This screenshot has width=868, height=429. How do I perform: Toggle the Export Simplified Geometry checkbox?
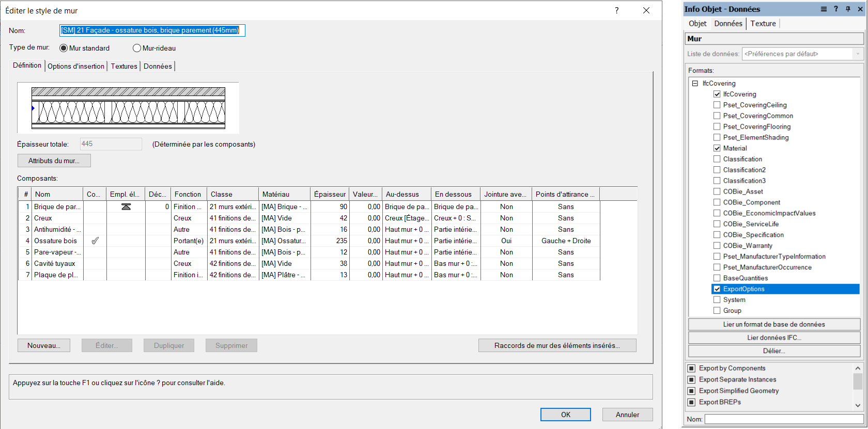point(691,391)
